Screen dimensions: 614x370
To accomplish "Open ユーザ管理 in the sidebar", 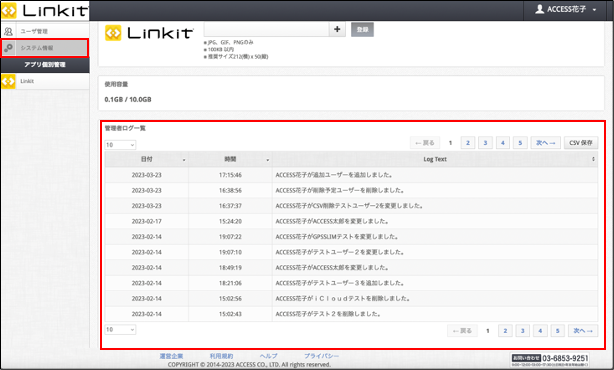I will pyautogui.click(x=45, y=31).
